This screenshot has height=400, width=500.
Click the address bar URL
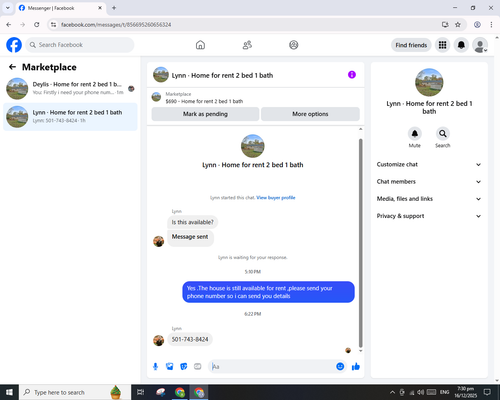pyautogui.click(x=116, y=25)
